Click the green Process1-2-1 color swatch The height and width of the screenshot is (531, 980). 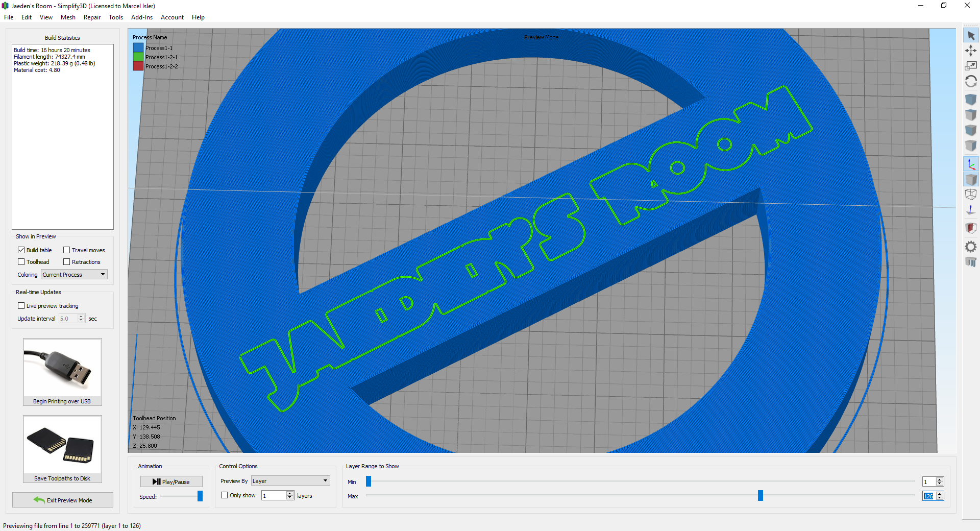tap(138, 57)
